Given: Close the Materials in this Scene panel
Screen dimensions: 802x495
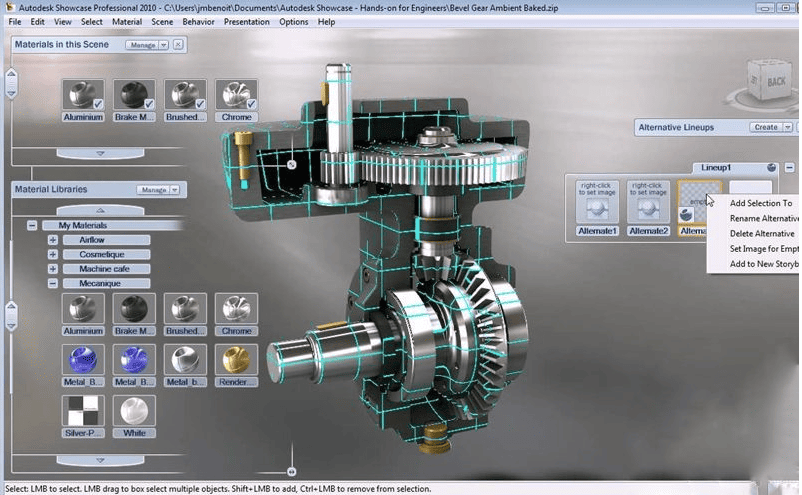Looking at the screenshot, I should click(x=178, y=44).
